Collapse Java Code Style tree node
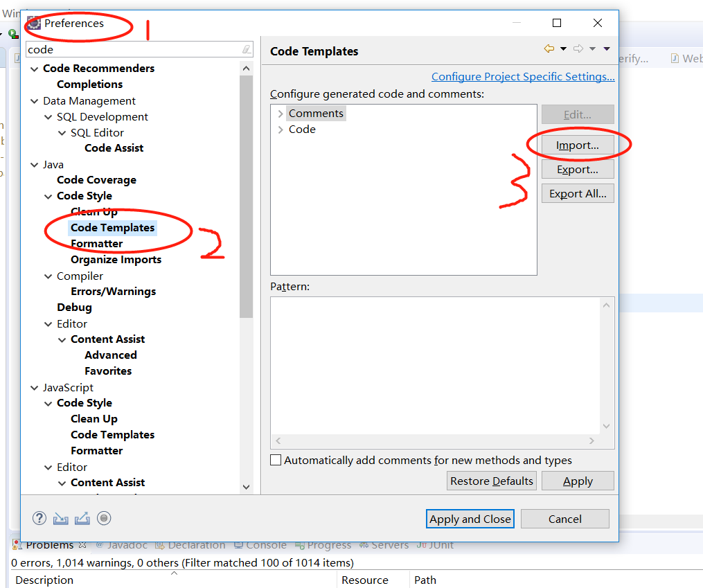703x588 pixels. pyautogui.click(x=48, y=197)
